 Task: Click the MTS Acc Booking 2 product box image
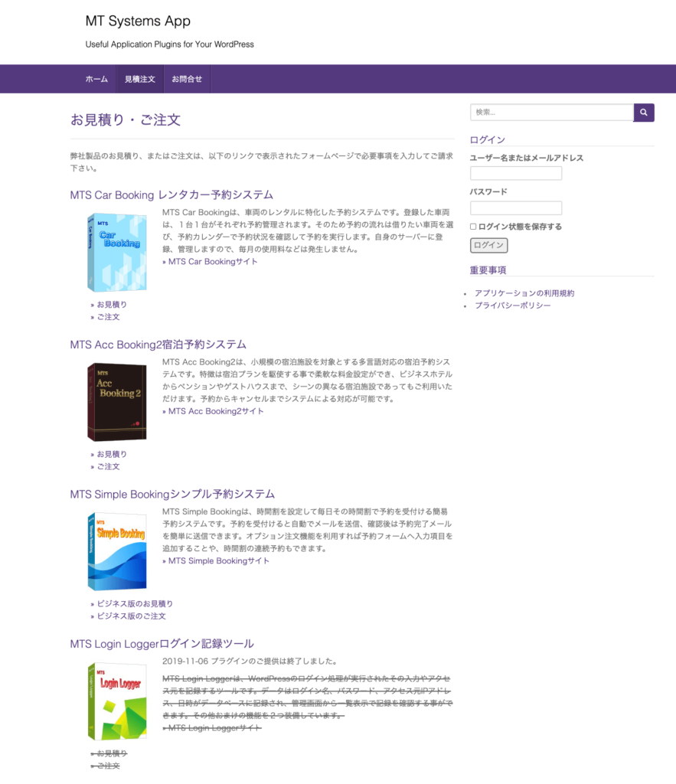pos(116,401)
